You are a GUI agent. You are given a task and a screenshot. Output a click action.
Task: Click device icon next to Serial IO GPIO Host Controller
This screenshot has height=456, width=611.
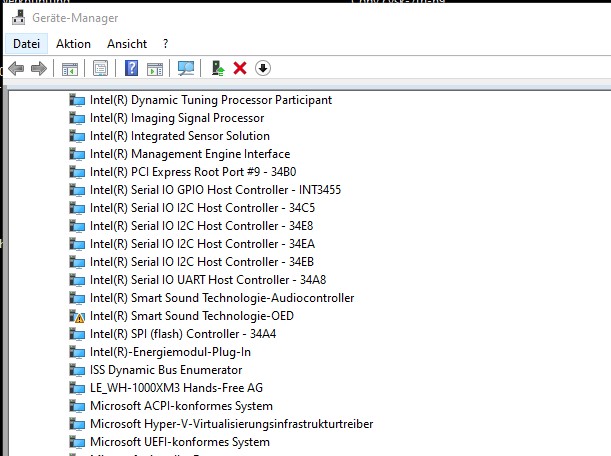[x=77, y=190]
